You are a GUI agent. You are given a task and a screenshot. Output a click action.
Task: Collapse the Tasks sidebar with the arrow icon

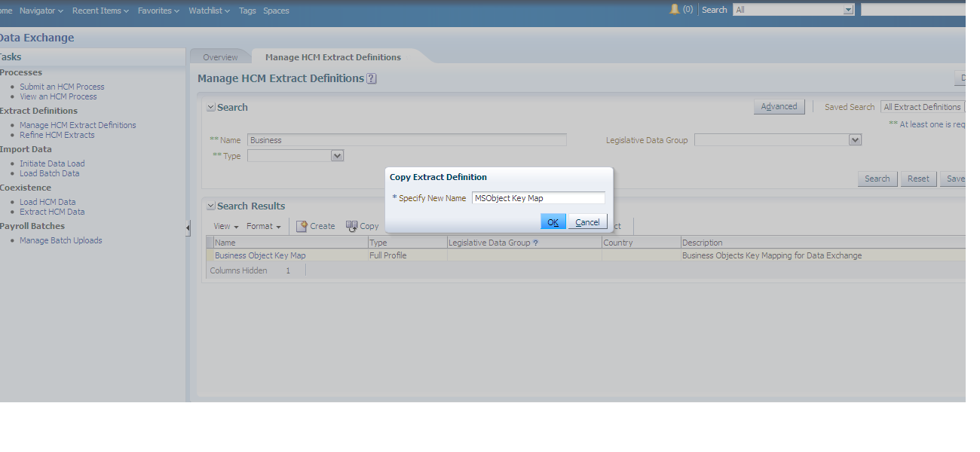(x=187, y=226)
